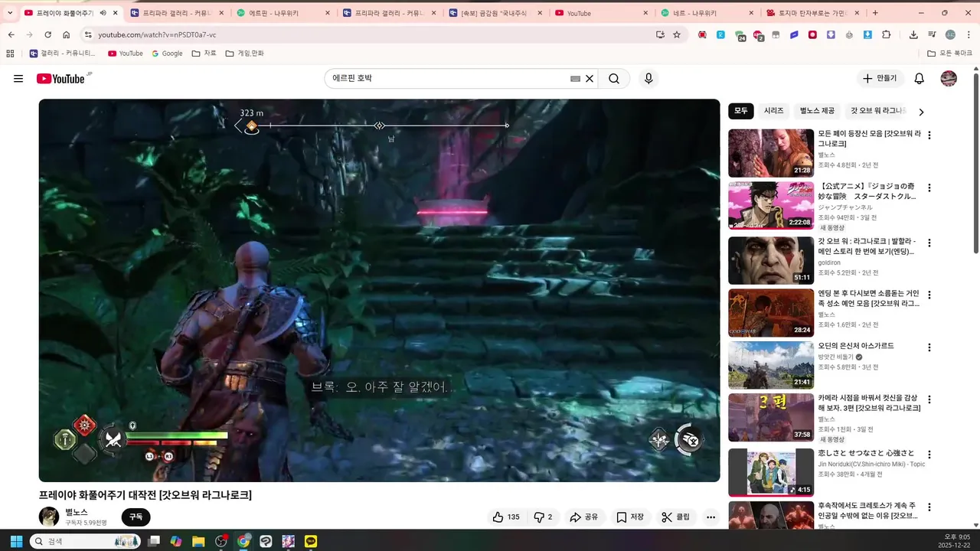Open the Chrome home page button

(66, 34)
